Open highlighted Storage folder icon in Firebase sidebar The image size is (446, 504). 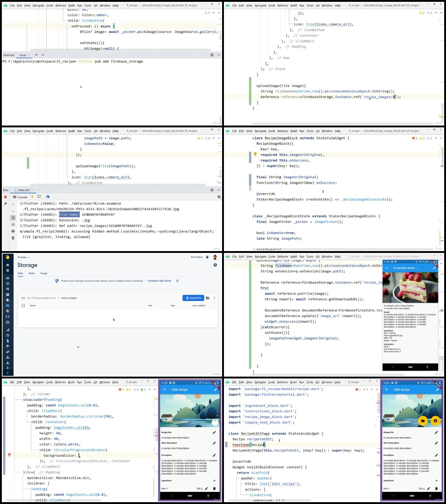click(8, 305)
